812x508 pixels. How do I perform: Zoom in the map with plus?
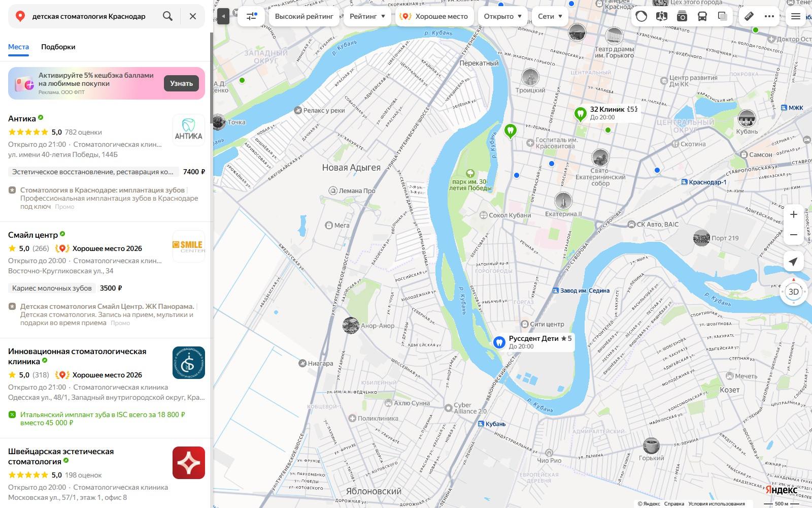click(x=793, y=214)
